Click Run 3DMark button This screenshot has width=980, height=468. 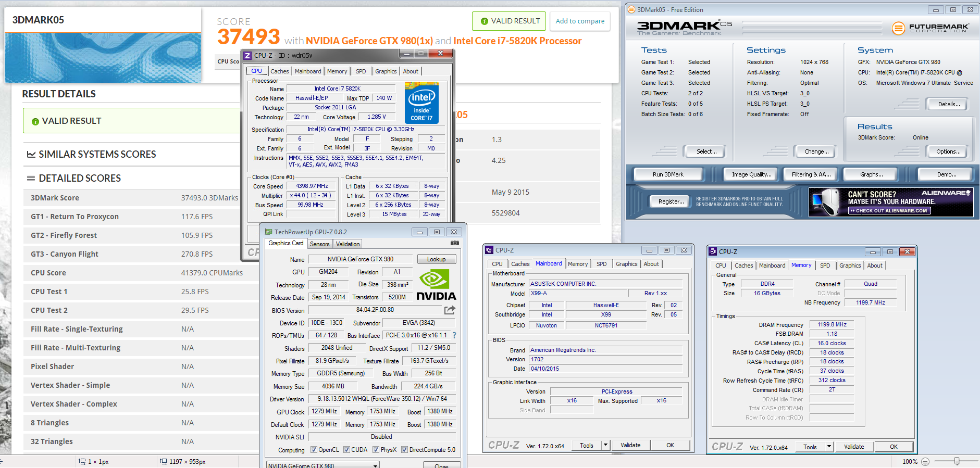tap(668, 174)
